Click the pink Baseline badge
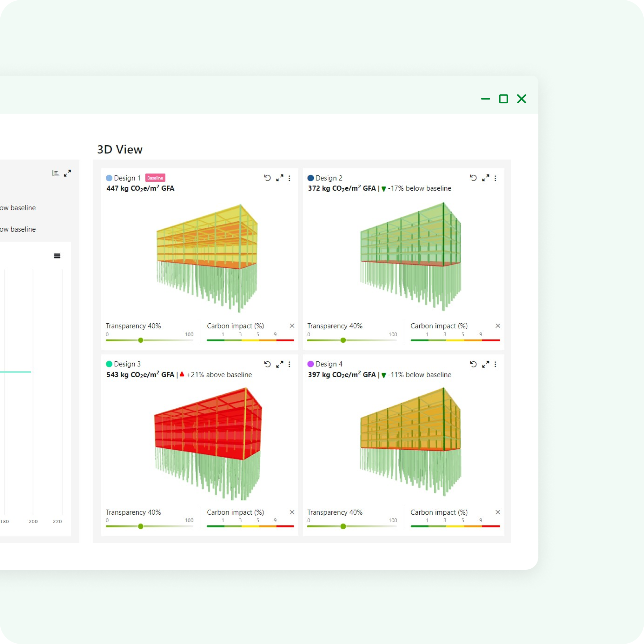The width and height of the screenshot is (644, 644). tap(155, 178)
